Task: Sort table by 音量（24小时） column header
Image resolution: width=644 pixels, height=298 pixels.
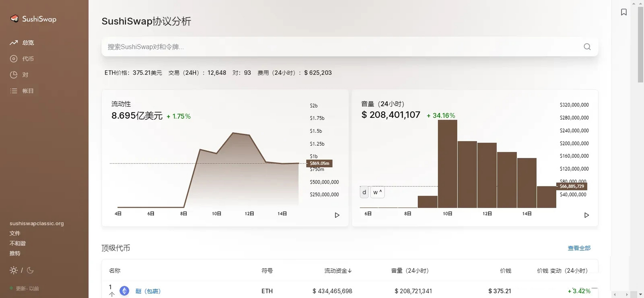Action: click(x=410, y=271)
